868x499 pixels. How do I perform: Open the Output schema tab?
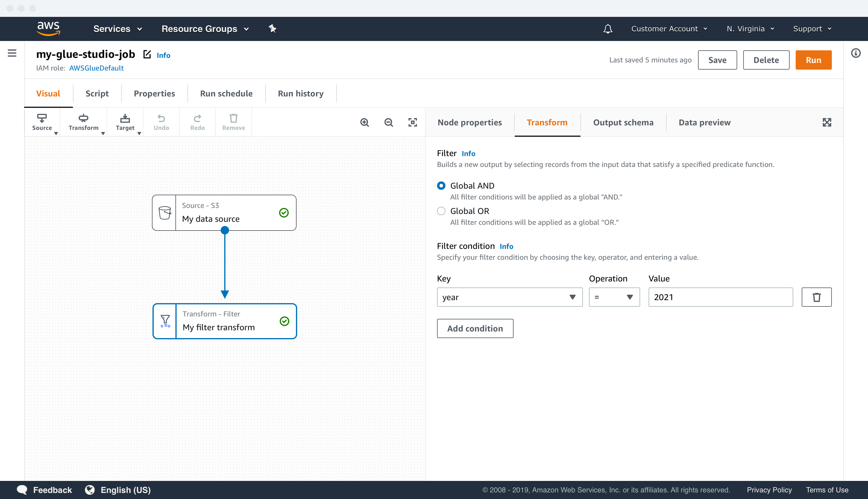[x=623, y=122]
